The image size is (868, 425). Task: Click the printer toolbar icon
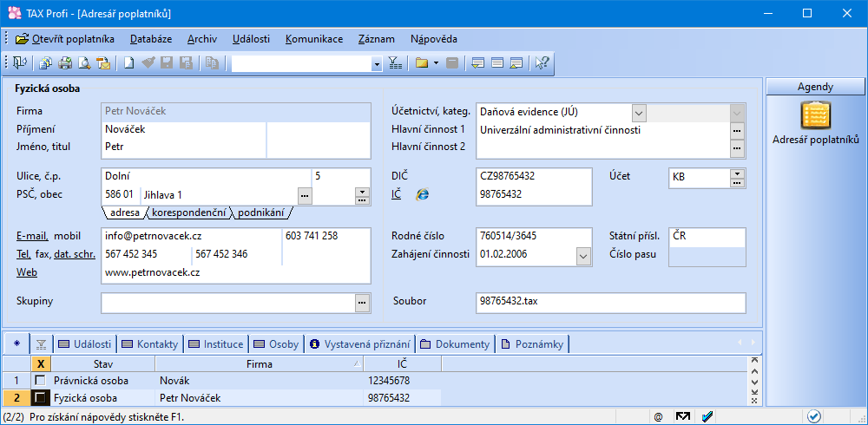[65, 63]
